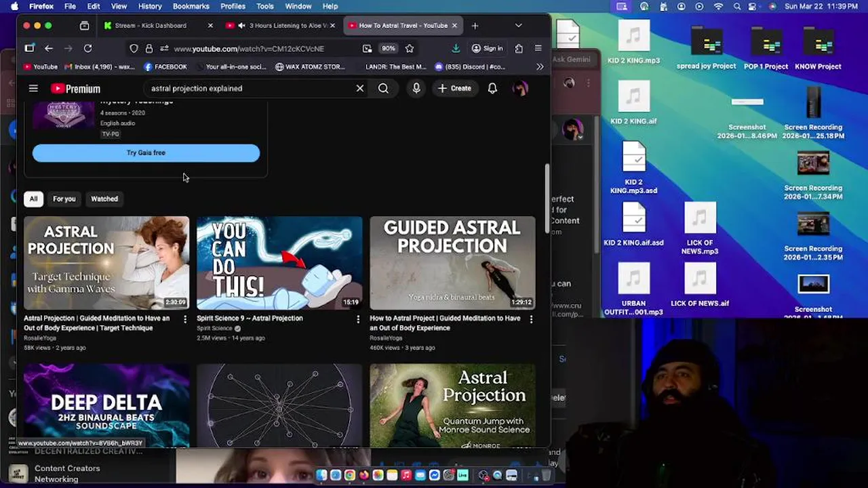Reload the page in Firefox
The image size is (868, 488).
[87, 48]
